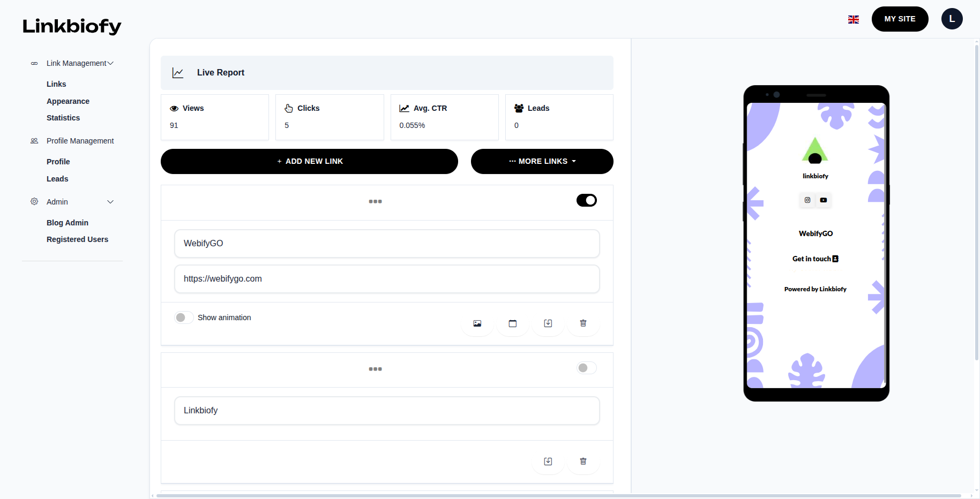Delete the WebifyGO link
Image resolution: width=980 pixels, height=499 pixels.
pyautogui.click(x=583, y=323)
